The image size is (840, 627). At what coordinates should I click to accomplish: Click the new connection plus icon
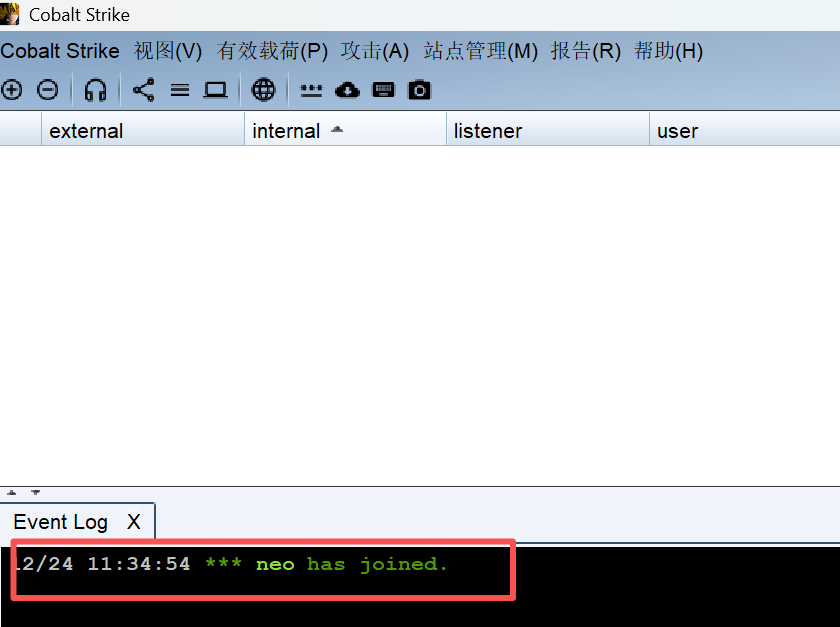[11, 89]
